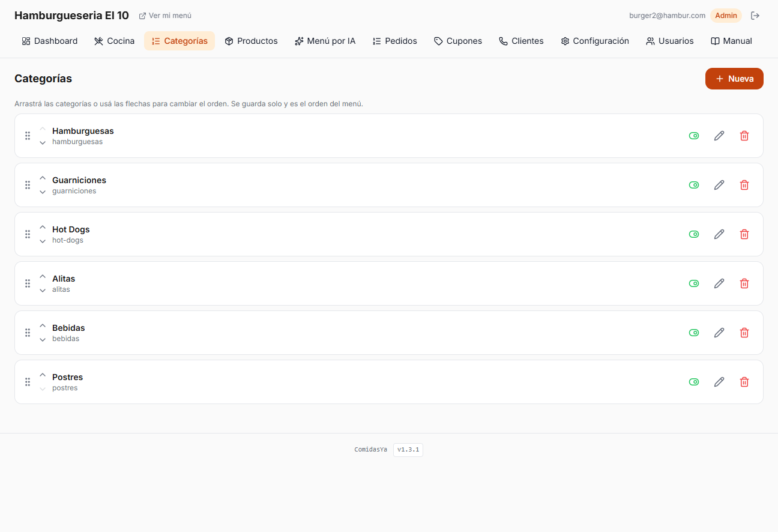Move Guarniciones up with the up chevron
778x532 pixels.
coord(43,178)
